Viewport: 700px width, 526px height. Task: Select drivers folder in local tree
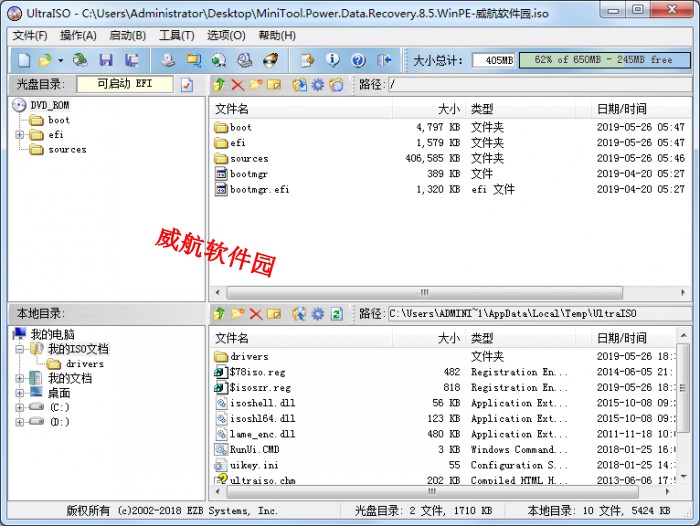(x=84, y=363)
